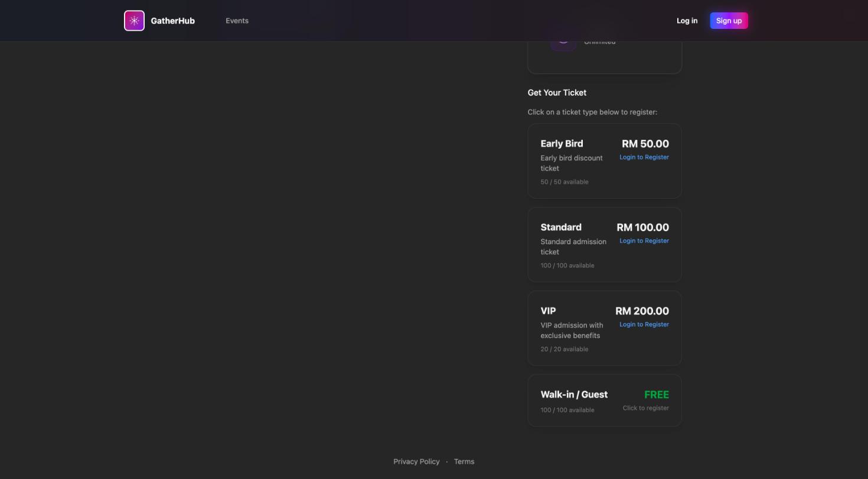Click the '50 / 50 available' text

[x=564, y=182]
